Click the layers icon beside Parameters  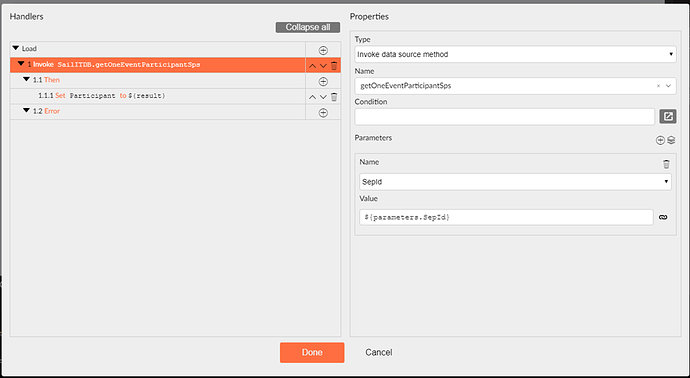pyautogui.click(x=671, y=140)
